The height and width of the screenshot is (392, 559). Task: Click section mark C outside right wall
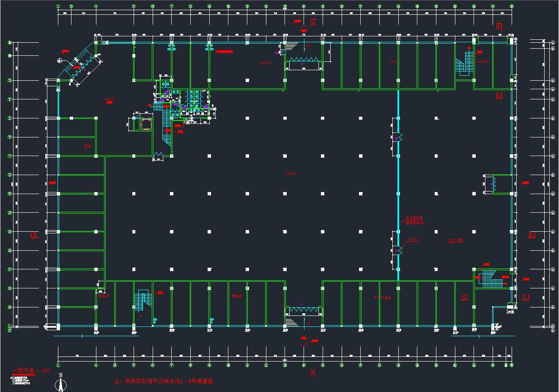525,297
